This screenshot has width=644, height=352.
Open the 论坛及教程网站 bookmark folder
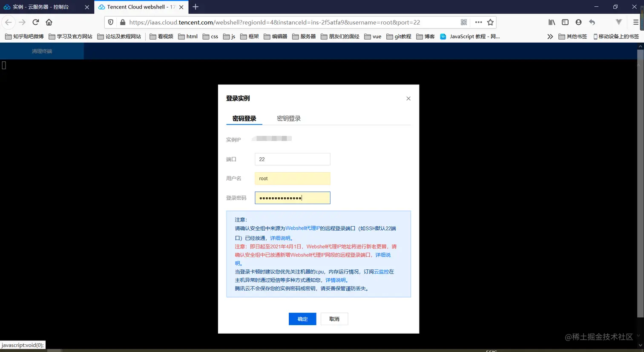point(119,37)
